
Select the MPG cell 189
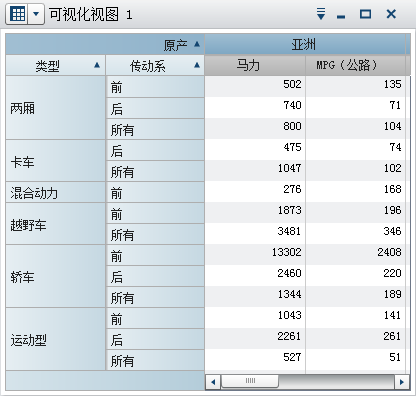pyautogui.click(x=355, y=296)
